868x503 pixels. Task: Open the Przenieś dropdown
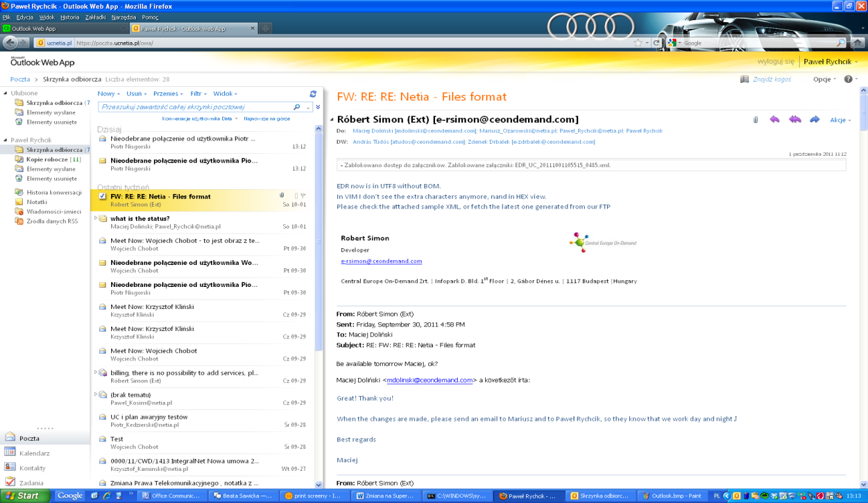click(169, 94)
